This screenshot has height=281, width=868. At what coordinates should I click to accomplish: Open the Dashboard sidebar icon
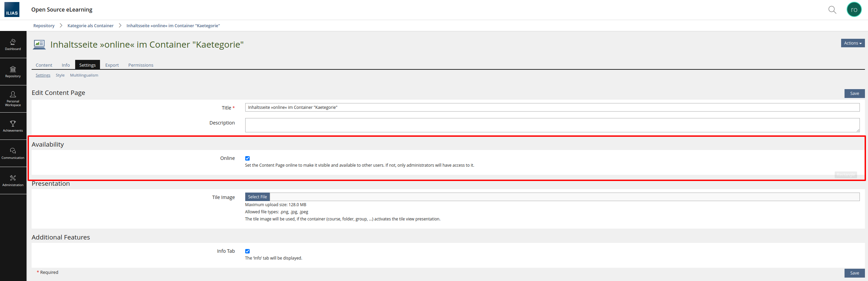coord(13,45)
